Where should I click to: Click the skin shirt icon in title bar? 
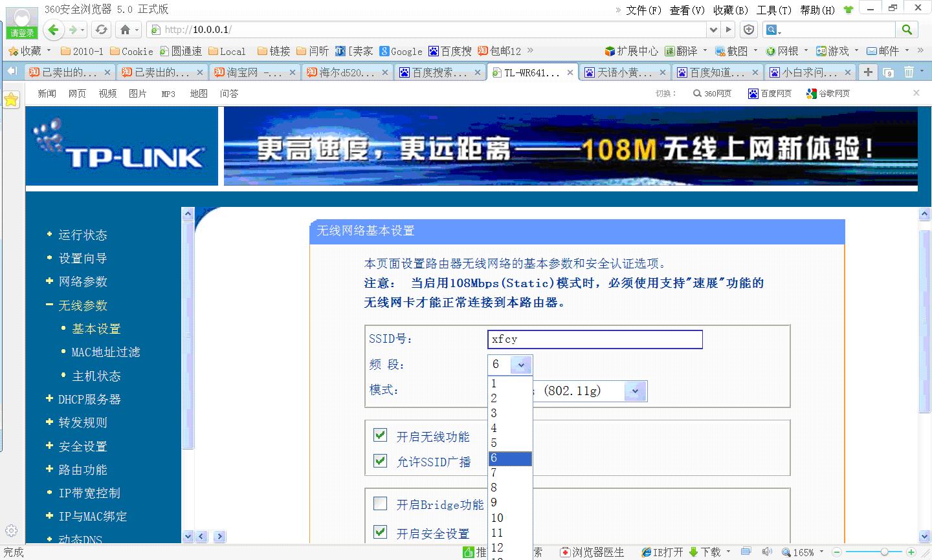click(x=849, y=9)
